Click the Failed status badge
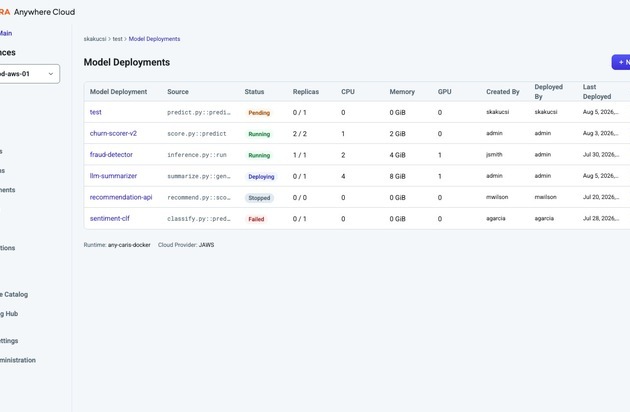 256,219
